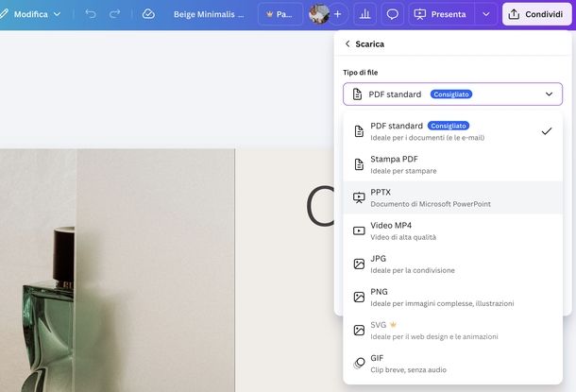Image resolution: width=576 pixels, height=392 pixels.
Task: Redo the last action
Action: click(115, 14)
